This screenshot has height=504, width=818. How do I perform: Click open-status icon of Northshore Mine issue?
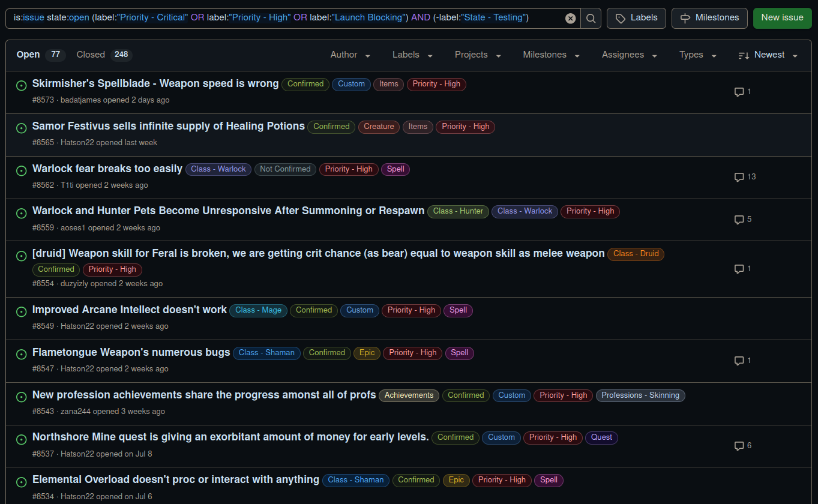(21, 439)
